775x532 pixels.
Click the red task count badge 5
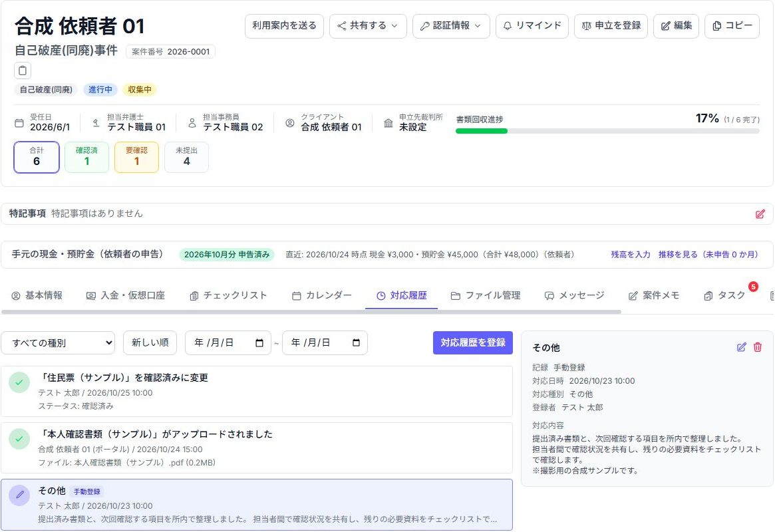[x=753, y=287]
